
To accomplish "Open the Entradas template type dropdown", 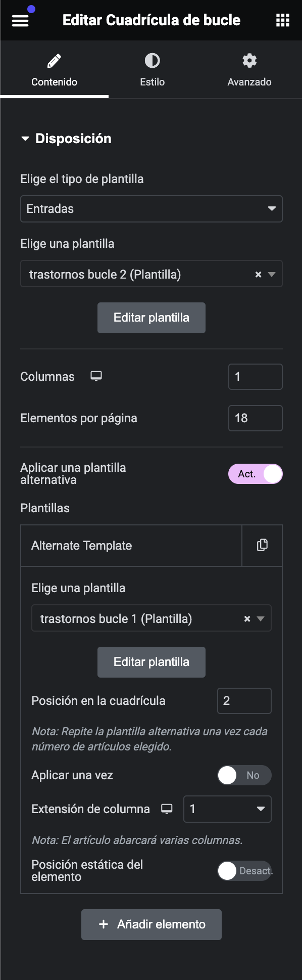I will [x=152, y=209].
